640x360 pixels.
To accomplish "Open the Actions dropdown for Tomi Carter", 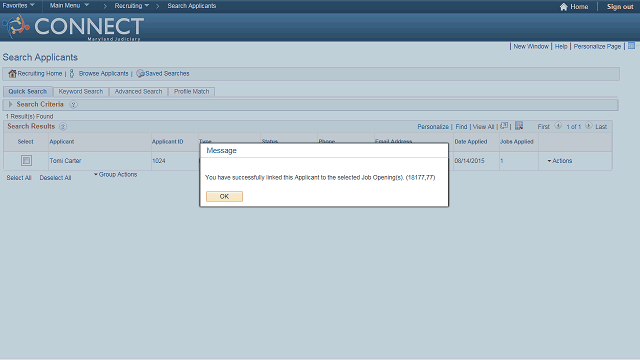I will pos(560,161).
